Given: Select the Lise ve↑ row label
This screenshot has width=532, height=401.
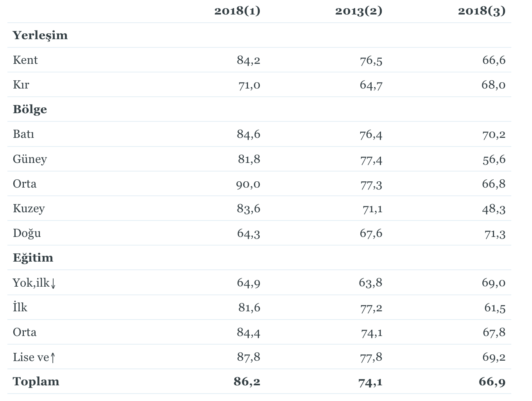Looking at the screenshot, I should (34, 357).
